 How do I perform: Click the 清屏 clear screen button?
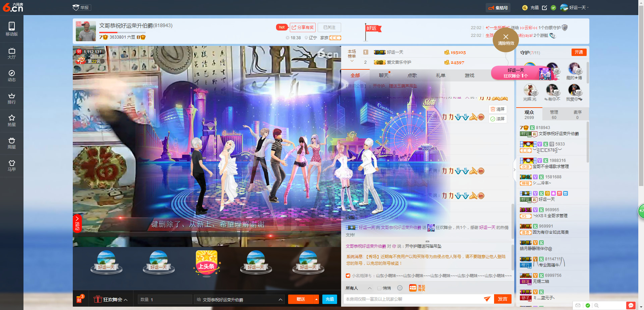497,109
